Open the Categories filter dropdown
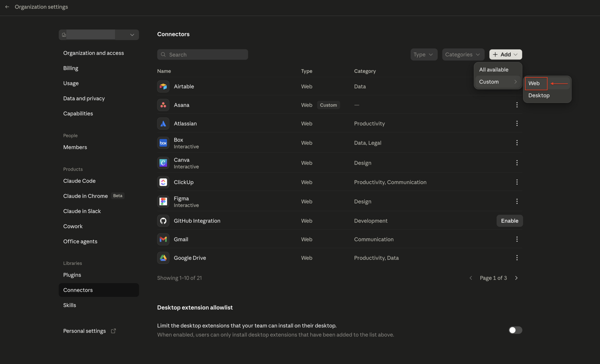Screen dimensions: 600x364 click(x=463, y=55)
